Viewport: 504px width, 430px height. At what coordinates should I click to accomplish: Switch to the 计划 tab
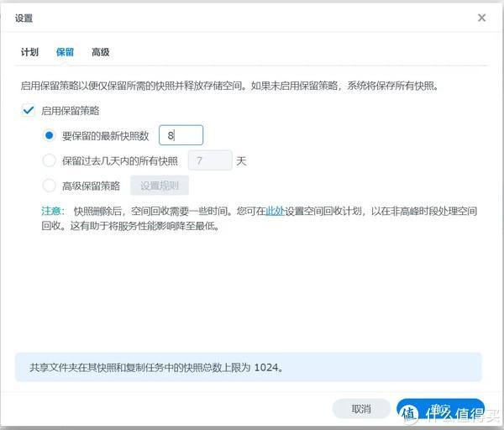click(29, 52)
